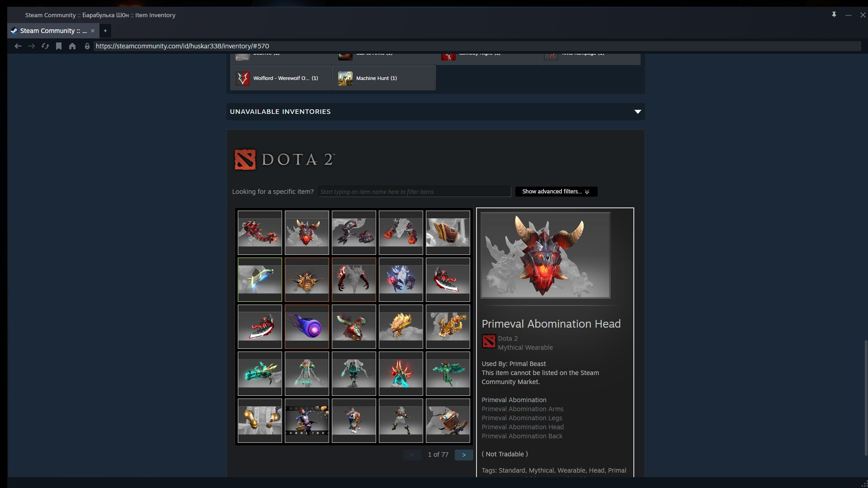The image size is (868, 488).
Task: Go to next inventory page
Action: (464, 455)
